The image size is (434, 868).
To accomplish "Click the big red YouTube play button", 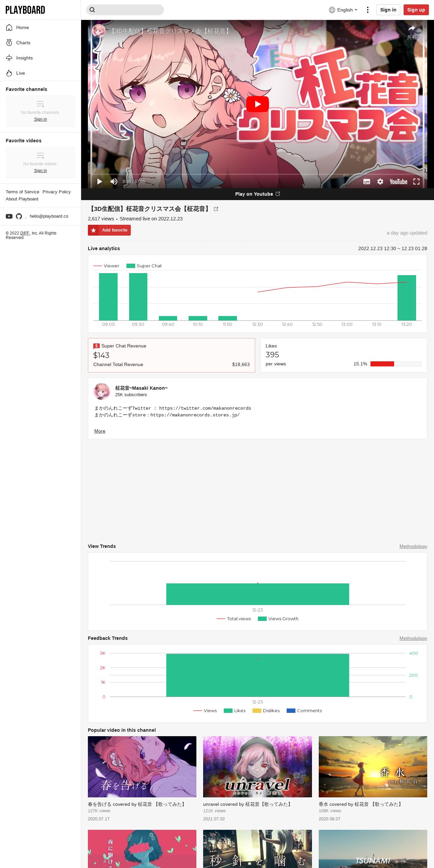I will pos(258,104).
